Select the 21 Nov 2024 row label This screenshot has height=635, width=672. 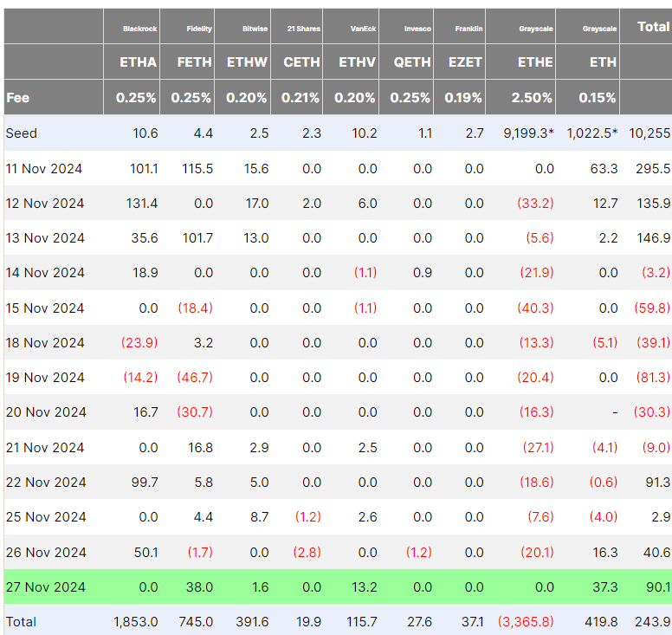[x=44, y=448]
